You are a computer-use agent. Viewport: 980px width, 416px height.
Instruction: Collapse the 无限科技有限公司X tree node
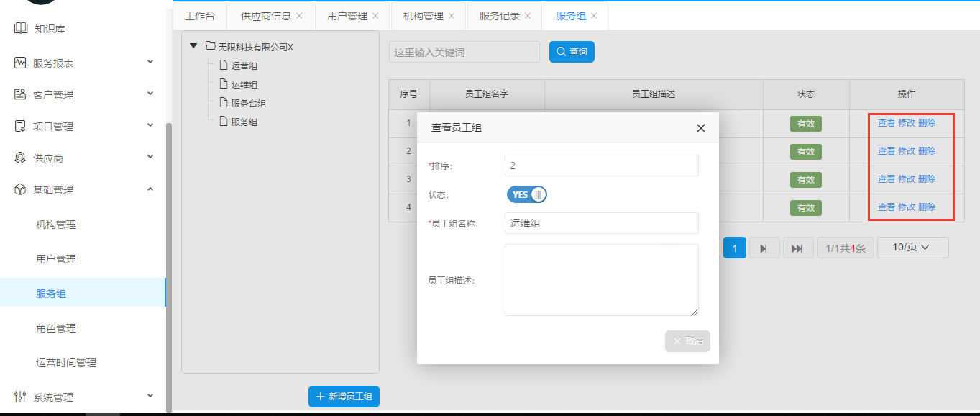(193, 47)
